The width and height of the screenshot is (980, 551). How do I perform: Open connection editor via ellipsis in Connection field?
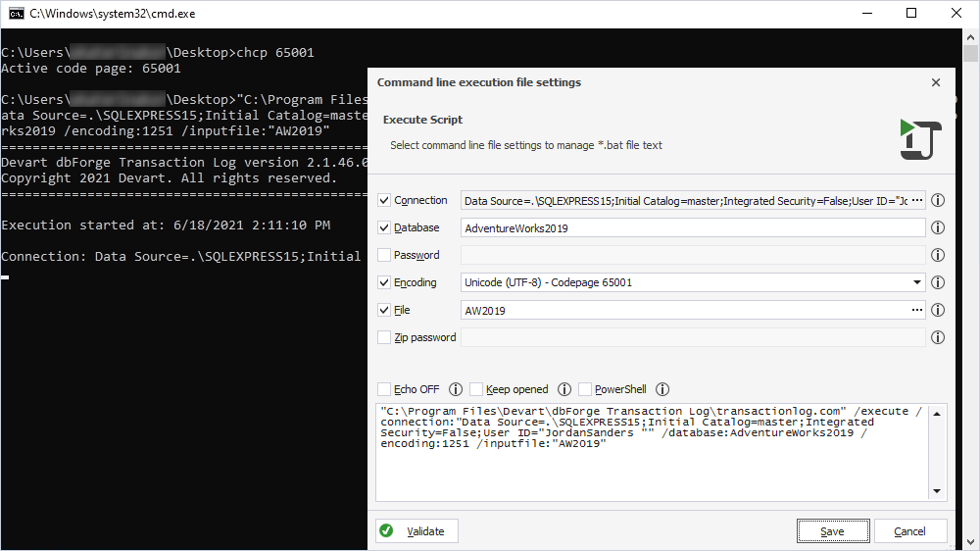(917, 200)
